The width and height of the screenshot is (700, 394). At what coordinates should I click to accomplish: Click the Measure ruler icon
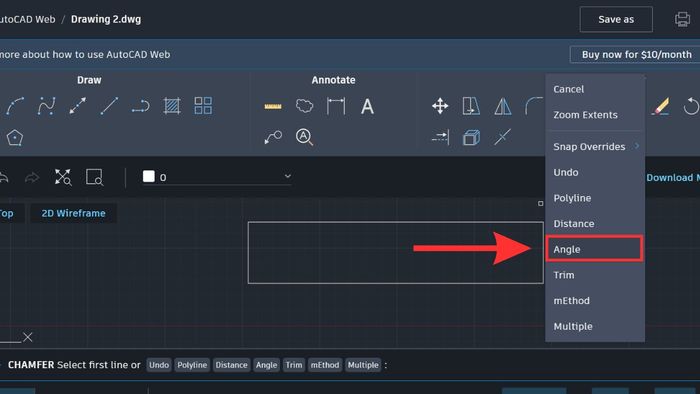click(273, 106)
